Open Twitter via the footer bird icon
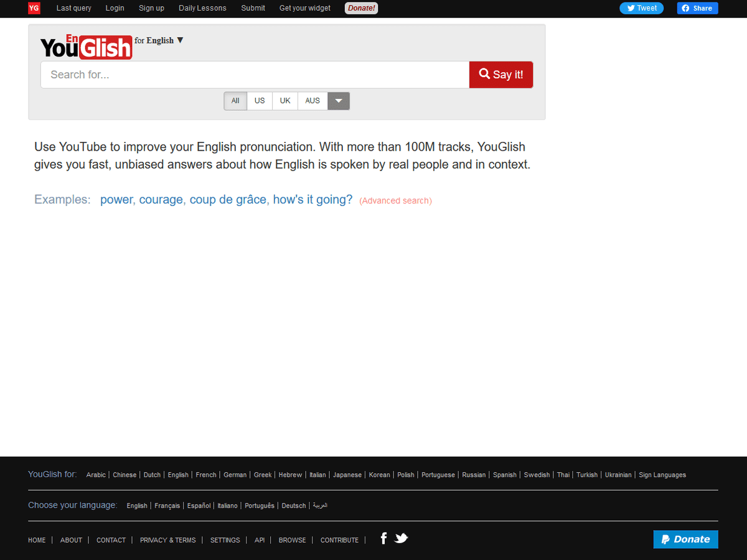Image resolution: width=747 pixels, height=560 pixels. tap(401, 538)
